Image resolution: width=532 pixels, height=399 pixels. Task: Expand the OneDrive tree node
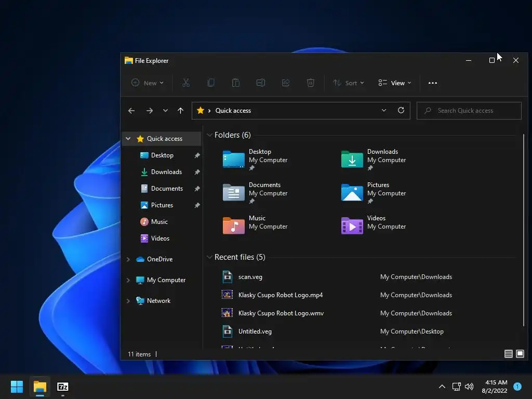point(128,259)
